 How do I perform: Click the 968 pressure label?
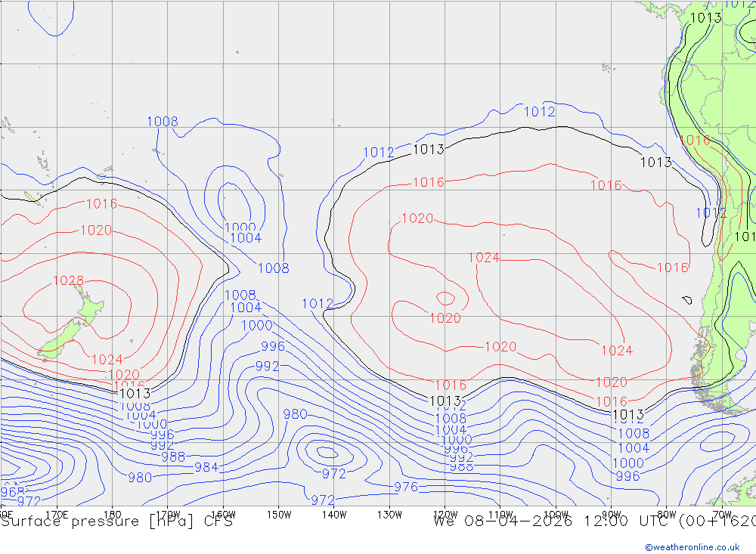(x=12, y=492)
